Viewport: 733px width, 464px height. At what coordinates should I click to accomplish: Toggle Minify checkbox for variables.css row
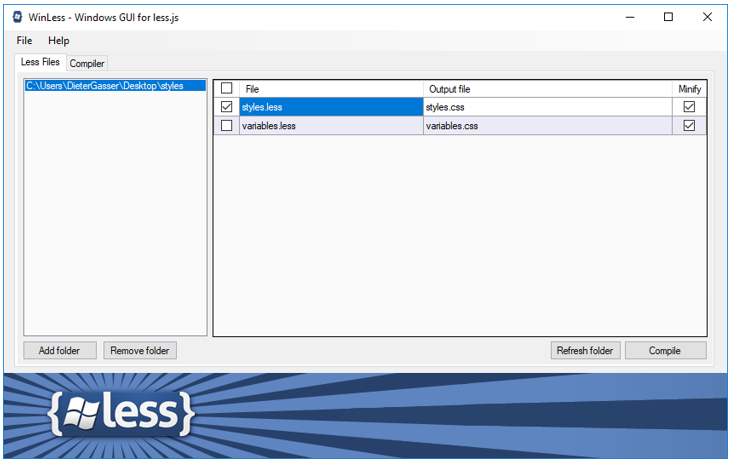(689, 126)
